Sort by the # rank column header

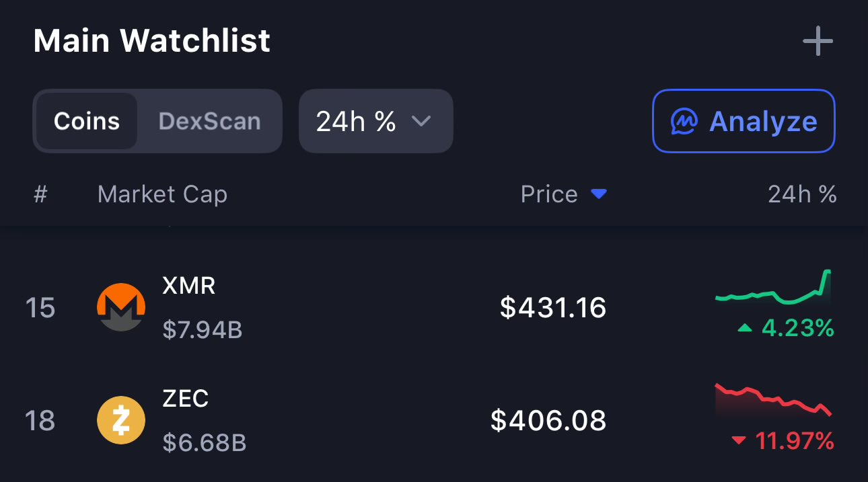[x=40, y=194]
